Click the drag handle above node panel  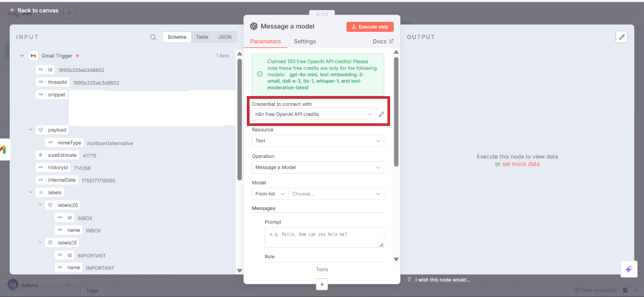click(x=321, y=14)
